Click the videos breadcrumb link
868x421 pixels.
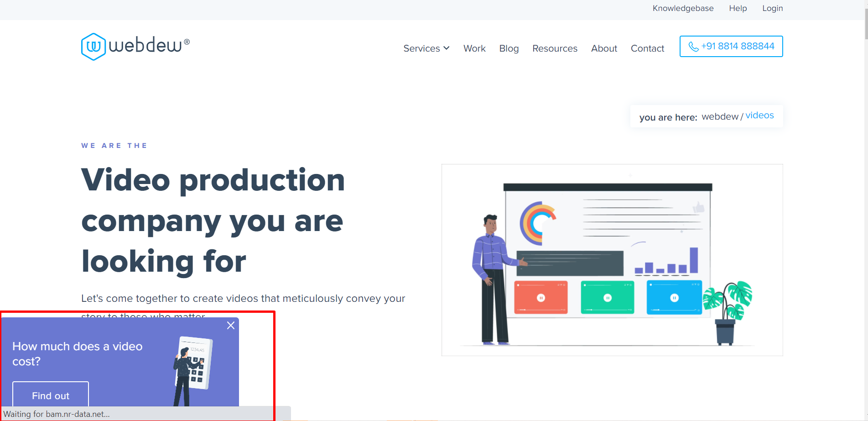click(759, 116)
